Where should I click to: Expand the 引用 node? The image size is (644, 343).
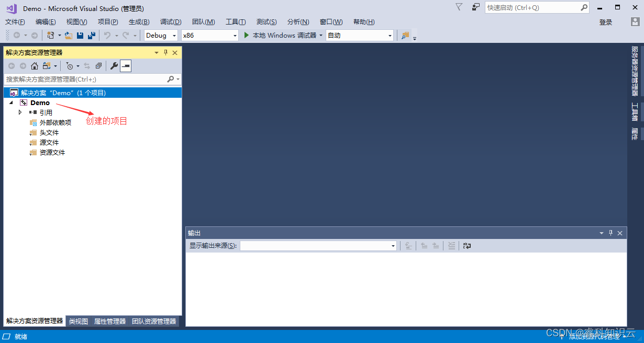(20, 112)
